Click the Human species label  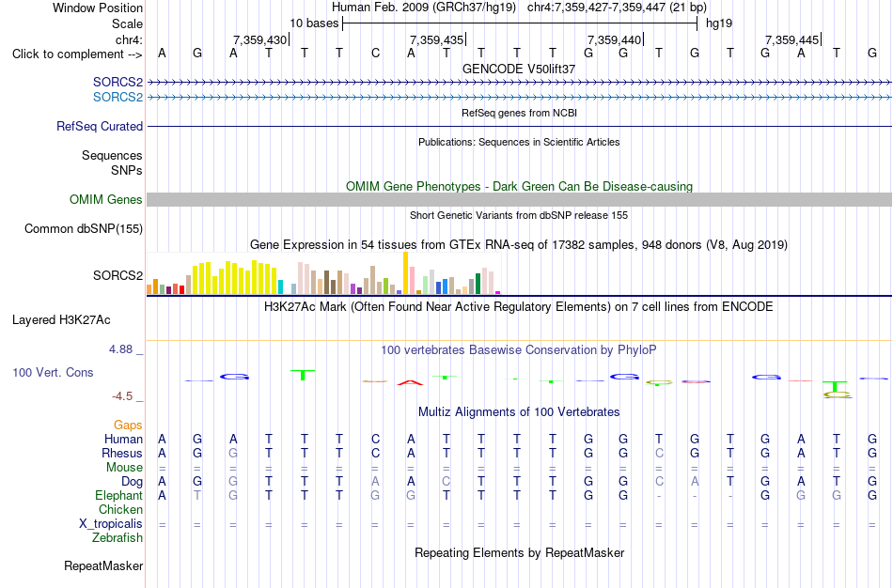[123, 439]
